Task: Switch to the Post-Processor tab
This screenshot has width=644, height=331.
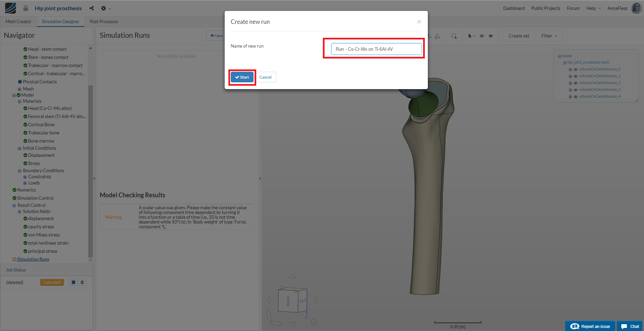Action: 104,21
